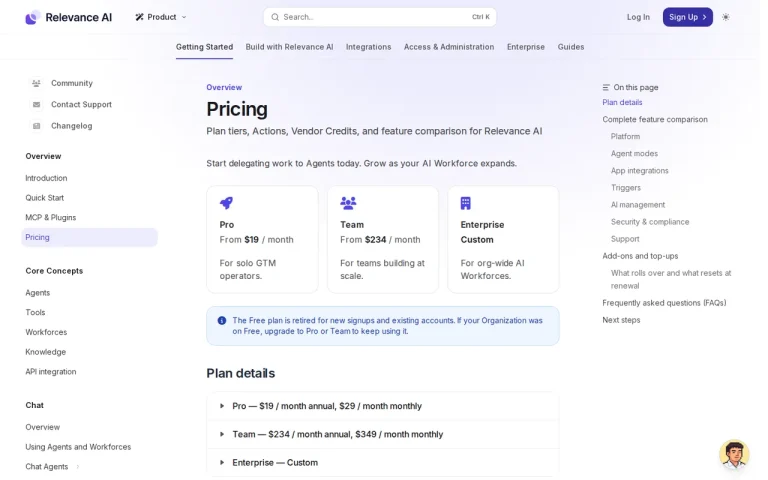
Task: Click the On this page list icon
Action: 606,88
